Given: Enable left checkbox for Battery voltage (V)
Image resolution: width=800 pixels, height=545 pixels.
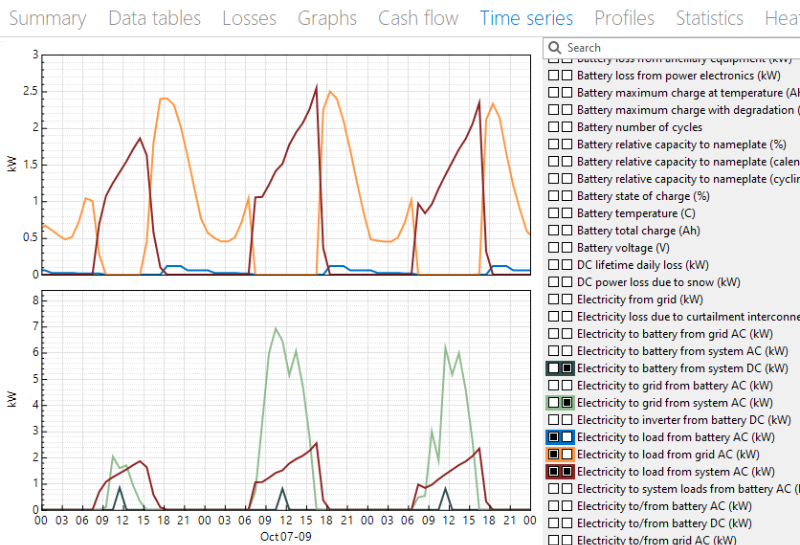Looking at the screenshot, I should (x=553, y=248).
